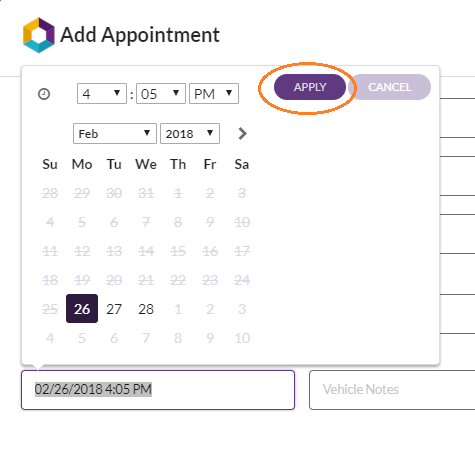Expand the month dropdown showing Feb
Viewport: 475px width, 452px height.
point(115,134)
